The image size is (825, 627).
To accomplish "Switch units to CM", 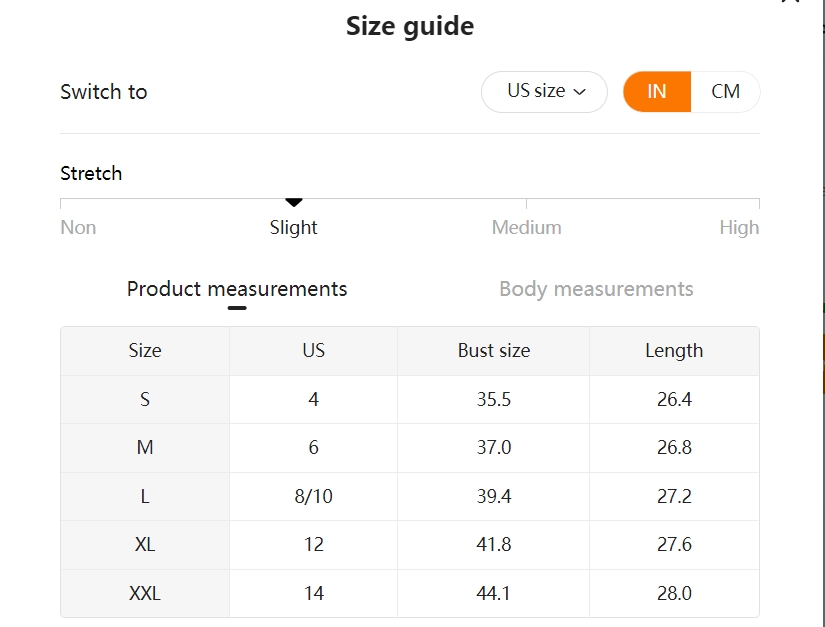I will tap(726, 92).
